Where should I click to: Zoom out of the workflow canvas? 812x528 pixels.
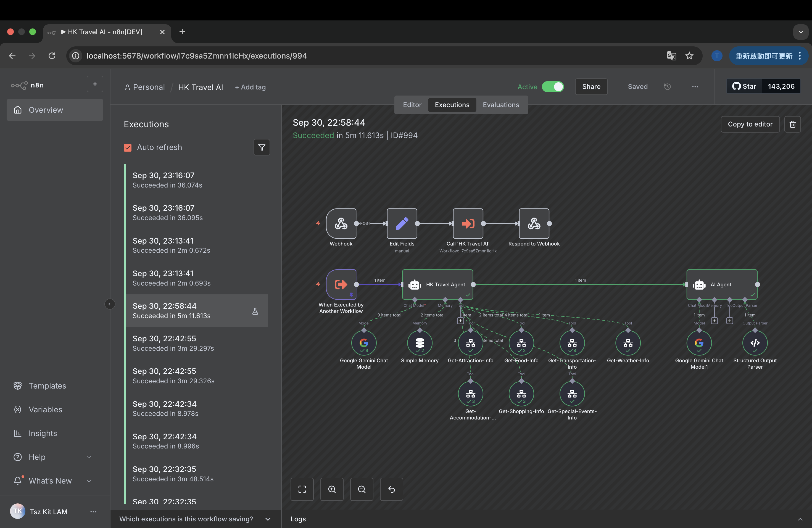(x=362, y=489)
